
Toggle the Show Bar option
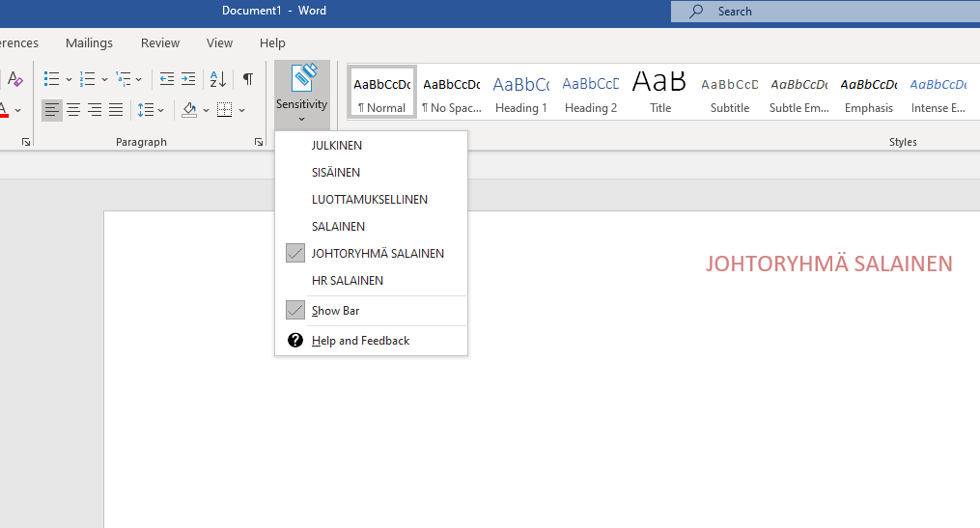tap(372, 311)
